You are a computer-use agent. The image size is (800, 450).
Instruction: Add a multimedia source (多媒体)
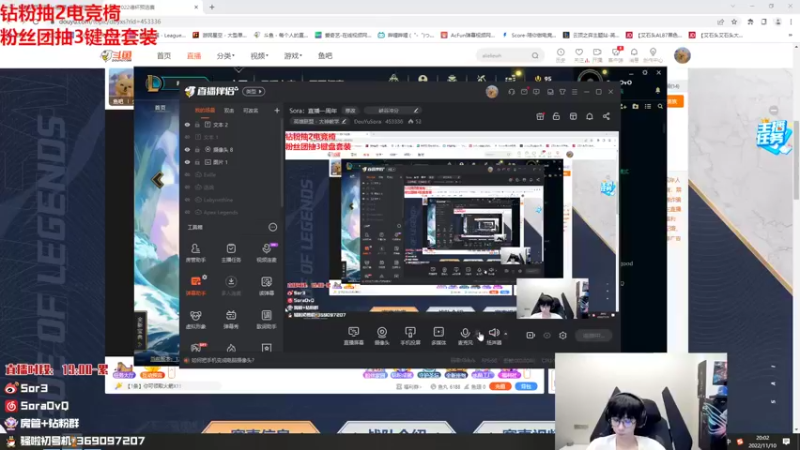(x=438, y=336)
